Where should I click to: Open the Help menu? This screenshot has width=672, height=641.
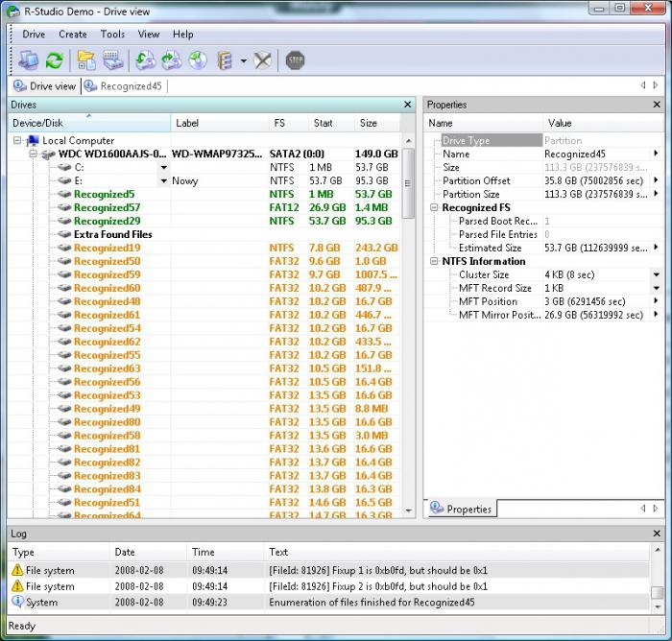[183, 35]
